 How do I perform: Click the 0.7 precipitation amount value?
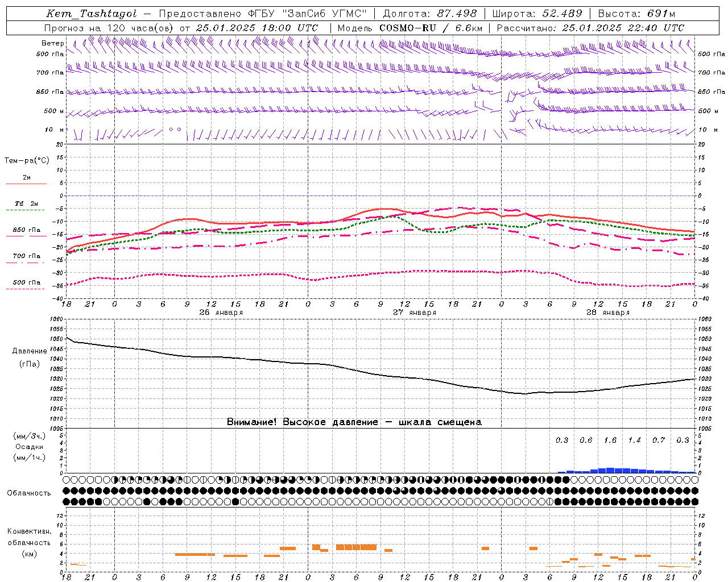(659, 440)
